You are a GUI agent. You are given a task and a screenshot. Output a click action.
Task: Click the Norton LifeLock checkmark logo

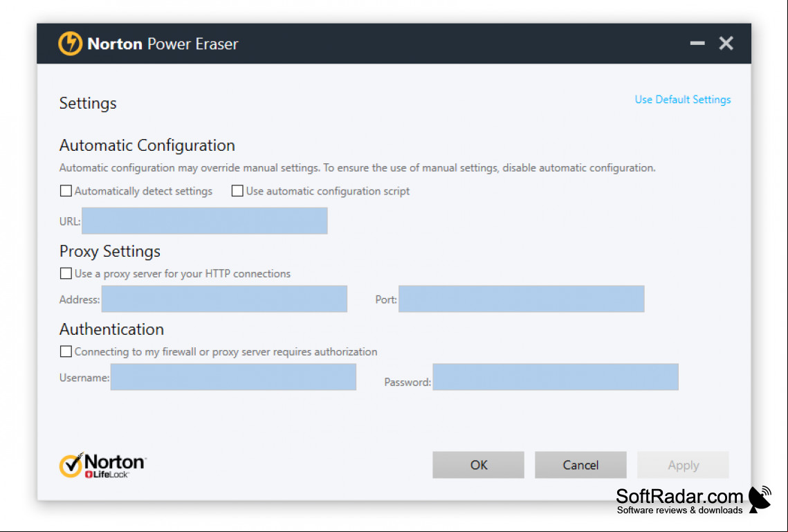click(102, 465)
